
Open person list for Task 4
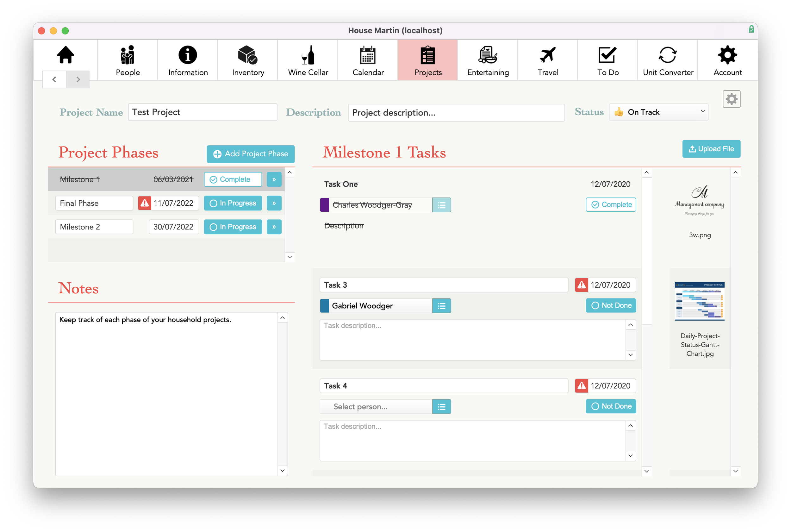[441, 406]
